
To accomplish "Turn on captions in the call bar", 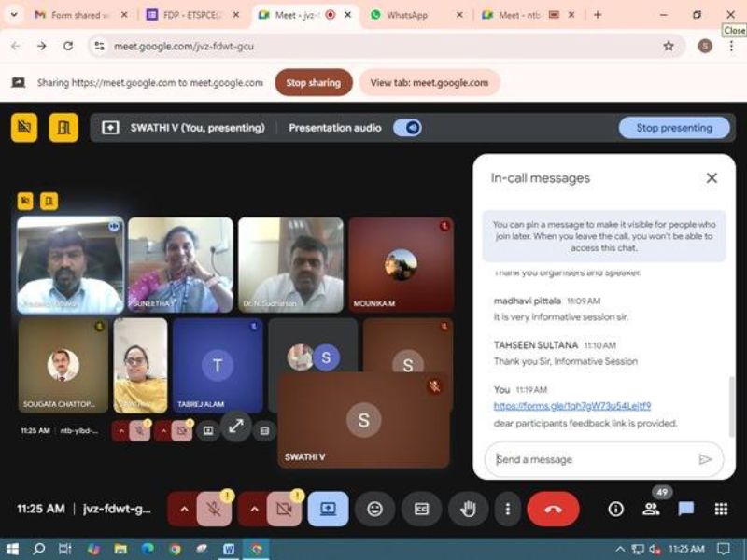I will tap(421, 509).
